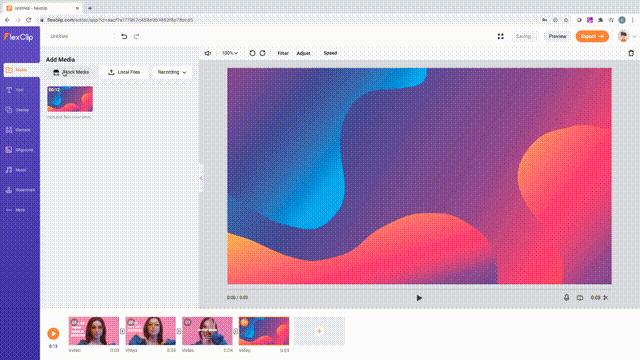640x360 pixels.
Task: Play the video in preview
Action: pos(419,298)
